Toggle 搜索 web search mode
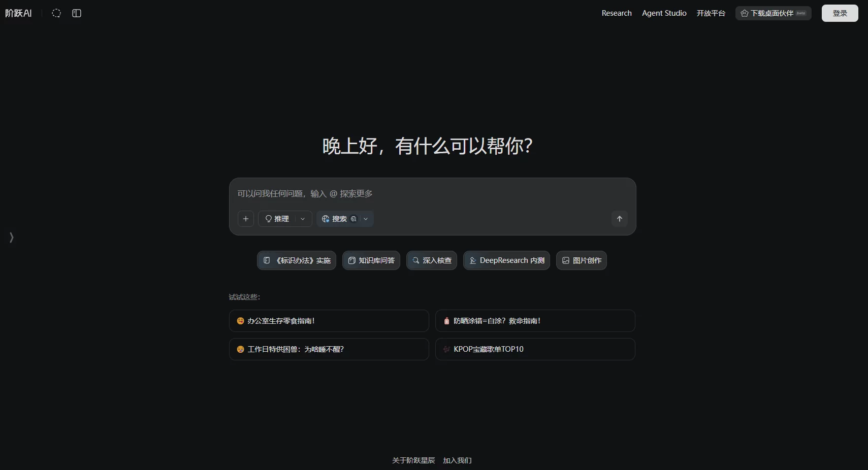This screenshot has height=470, width=868. (335, 219)
